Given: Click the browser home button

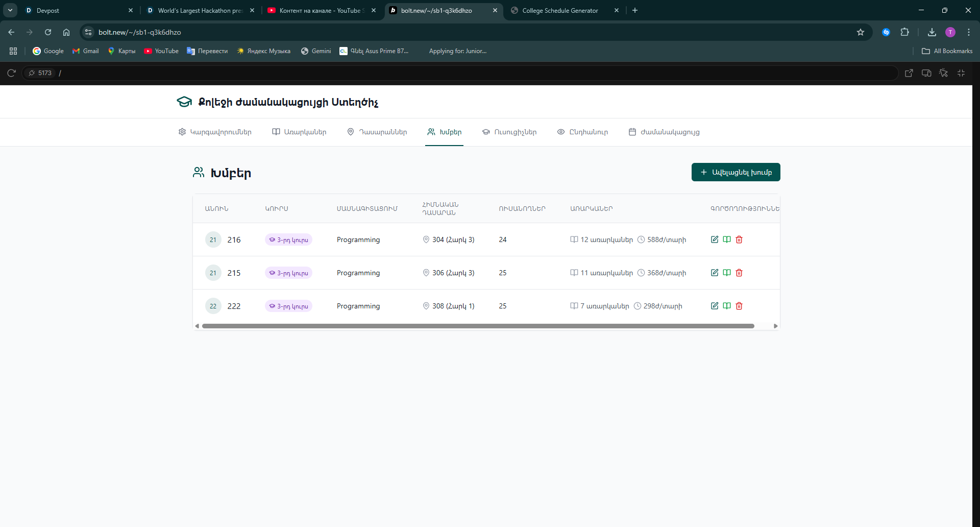Looking at the screenshot, I should (66, 32).
